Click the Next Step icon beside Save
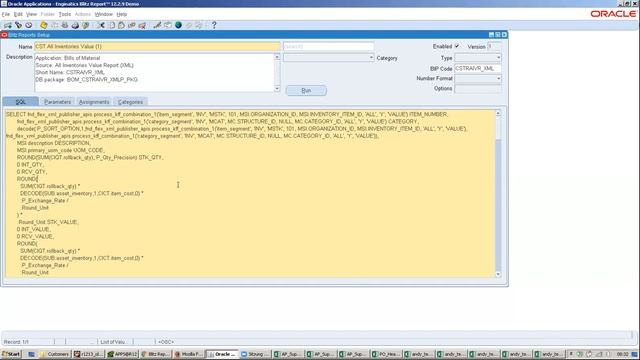This screenshot has height=360, width=640. tap(54, 25)
